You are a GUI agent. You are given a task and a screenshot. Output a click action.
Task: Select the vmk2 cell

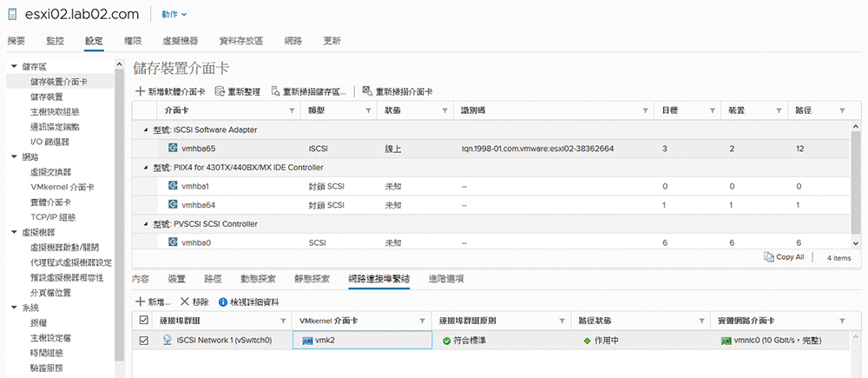(x=362, y=341)
